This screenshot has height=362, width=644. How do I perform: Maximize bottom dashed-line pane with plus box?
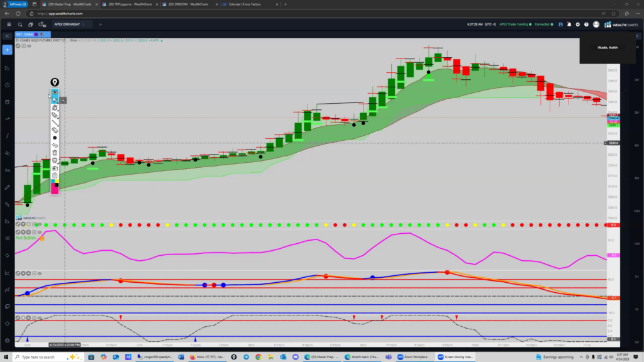click(34, 317)
